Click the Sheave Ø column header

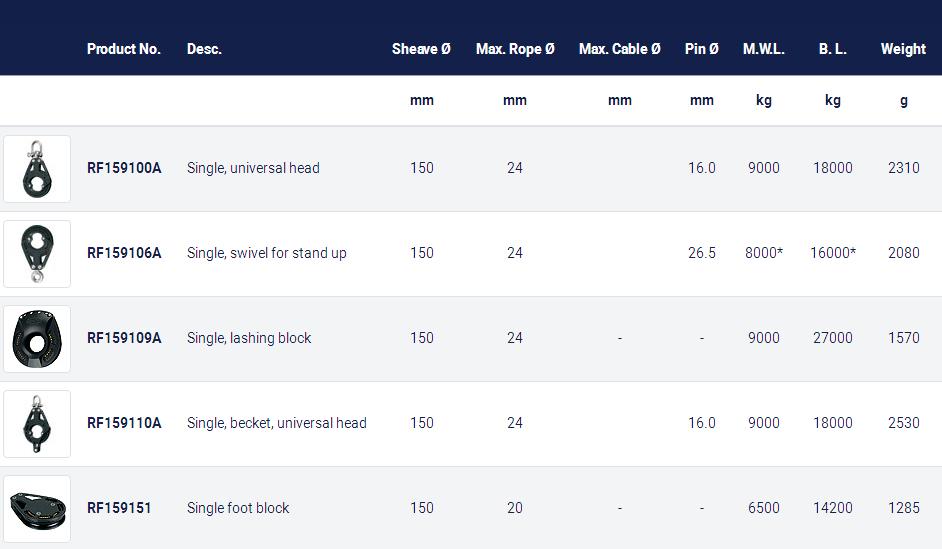pyautogui.click(x=421, y=49)
